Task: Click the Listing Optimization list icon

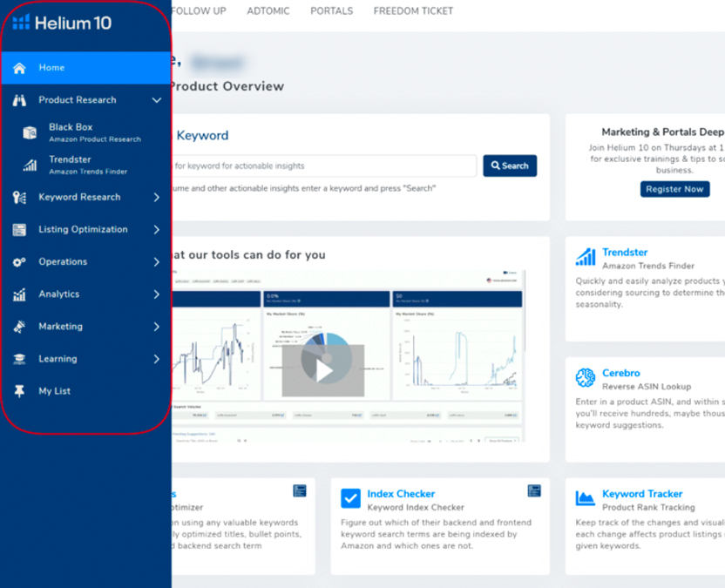Action: coord(19,230)
